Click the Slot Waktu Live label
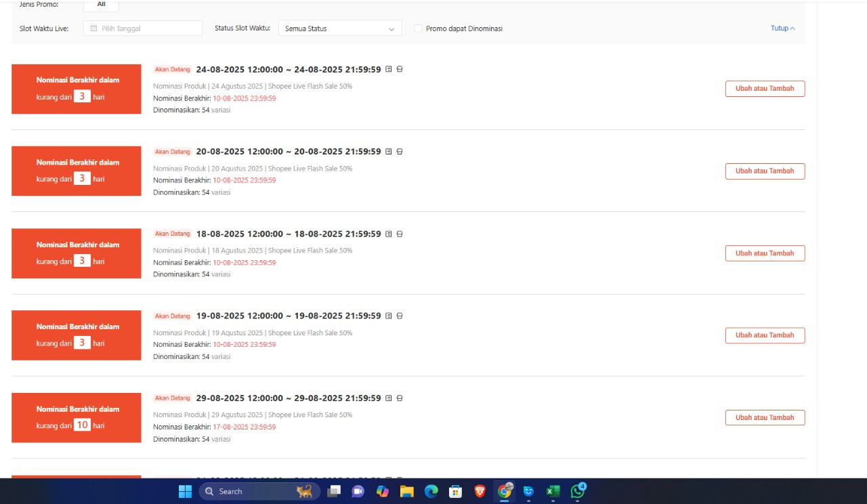This screenshot has height=504, width=867. [44, 28]
